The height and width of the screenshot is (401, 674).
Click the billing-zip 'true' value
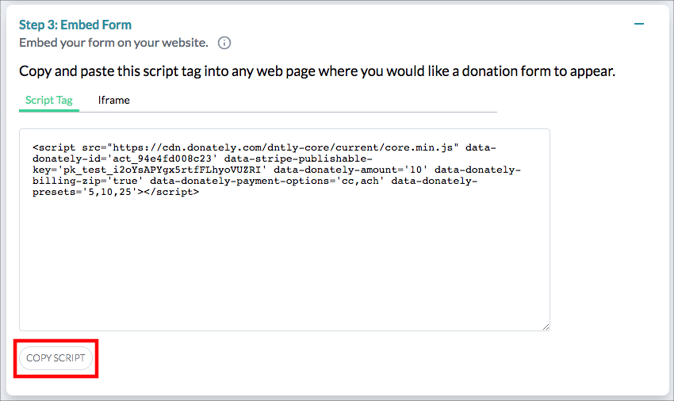125,181
